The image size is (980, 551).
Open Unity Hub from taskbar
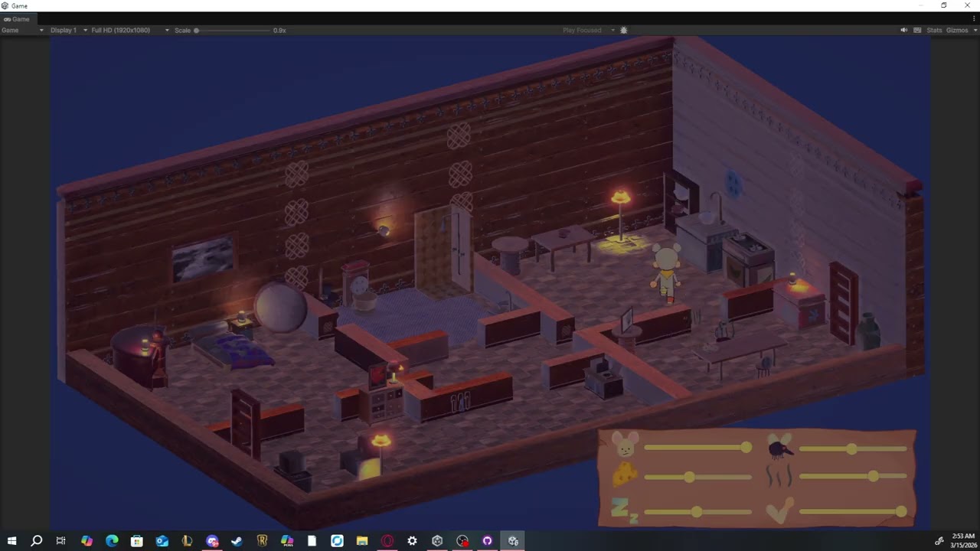(437, 541)
